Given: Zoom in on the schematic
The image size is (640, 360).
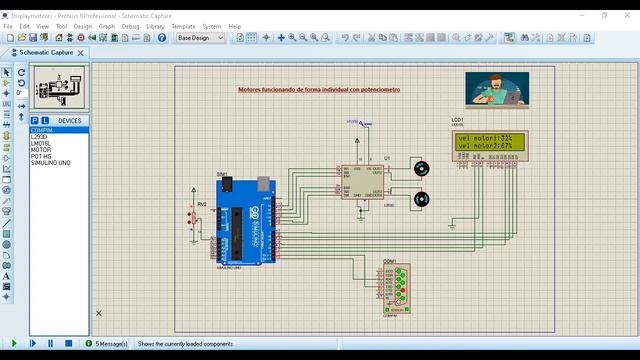Looking at the screenshot, I should coord(292,38).
